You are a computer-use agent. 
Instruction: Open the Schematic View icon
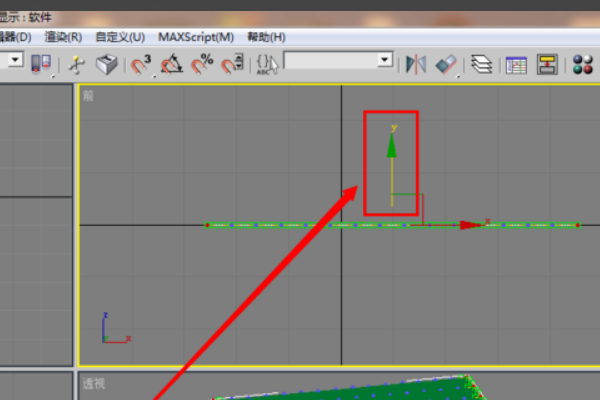tap(547, 64)
